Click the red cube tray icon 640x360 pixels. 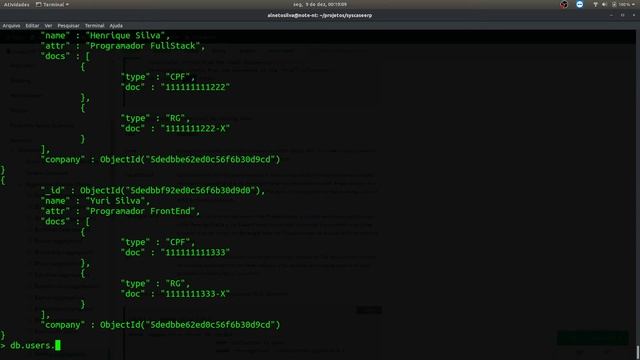point(564,4)
